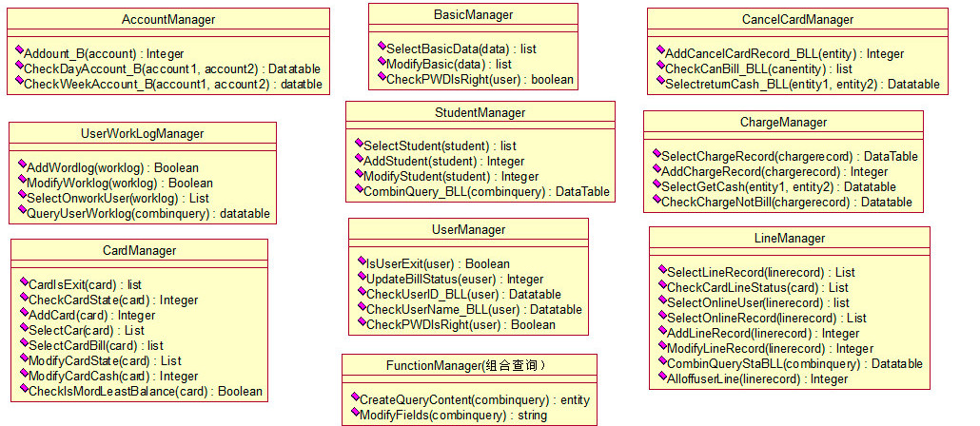Click the operation icon beside CheckChargeNotBill
Image resolution: width=980 pixels, height=426 pixels.
point(657,200)
